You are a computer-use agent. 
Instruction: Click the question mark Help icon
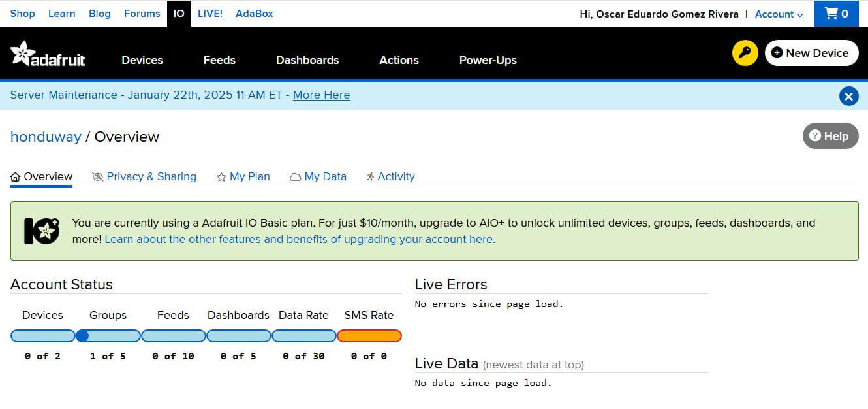(x=814, y=136)
